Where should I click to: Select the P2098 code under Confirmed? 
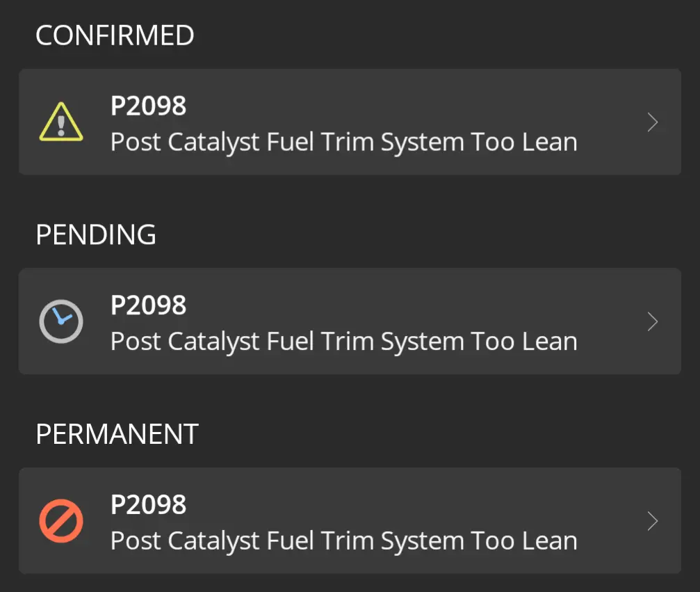click(148, 106)
